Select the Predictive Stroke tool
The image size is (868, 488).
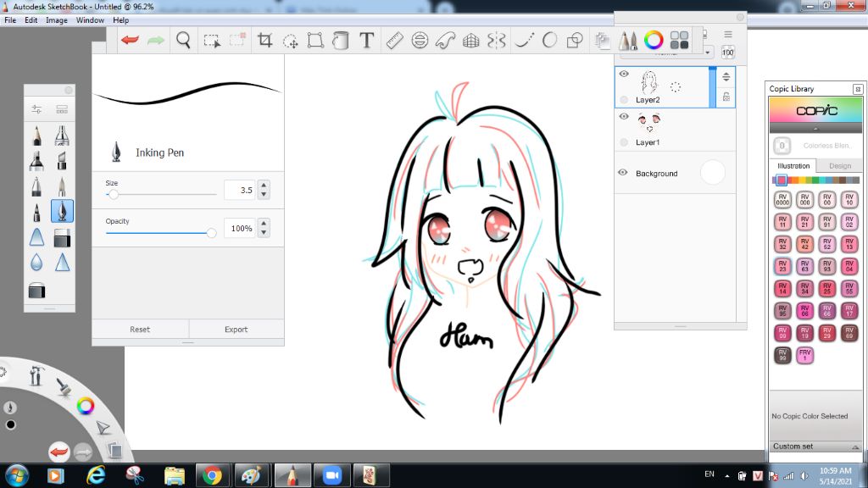coord(524,40)
